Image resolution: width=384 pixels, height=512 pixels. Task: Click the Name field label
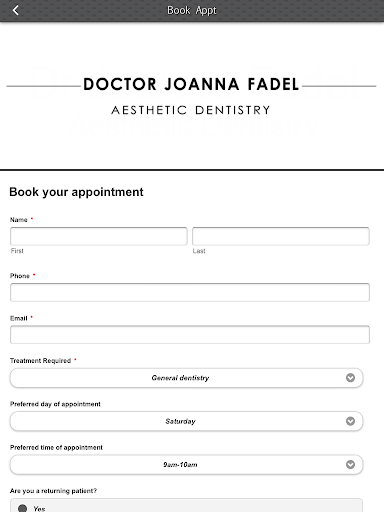pyautogui.click(x=19, y=220)
